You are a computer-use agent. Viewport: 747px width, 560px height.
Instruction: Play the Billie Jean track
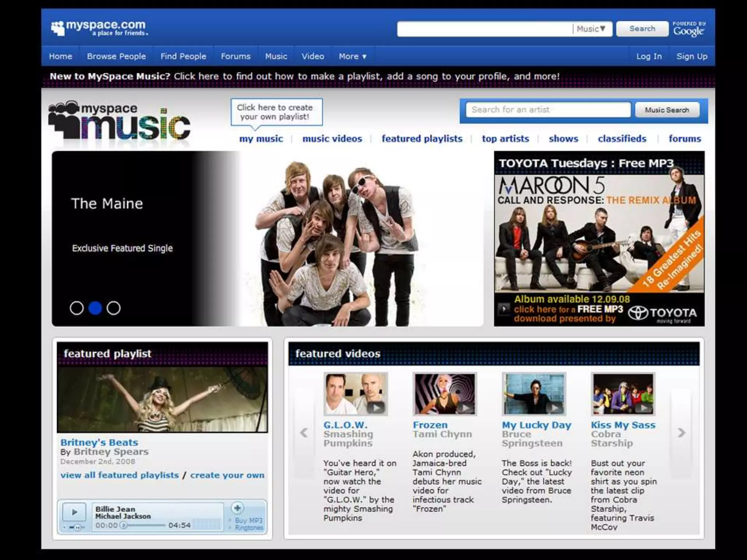74,512
